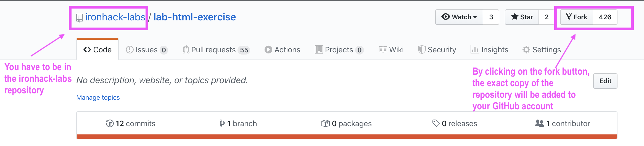The height and width of the screenshot is (146, 644).
Task: Edit the repository description
Action: (605, 81)
